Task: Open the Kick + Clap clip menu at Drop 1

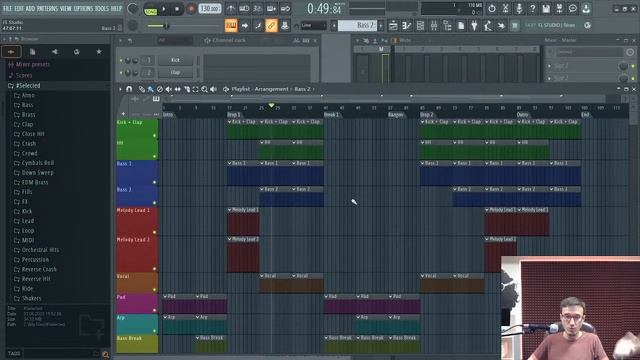Action: click(229, 122)
